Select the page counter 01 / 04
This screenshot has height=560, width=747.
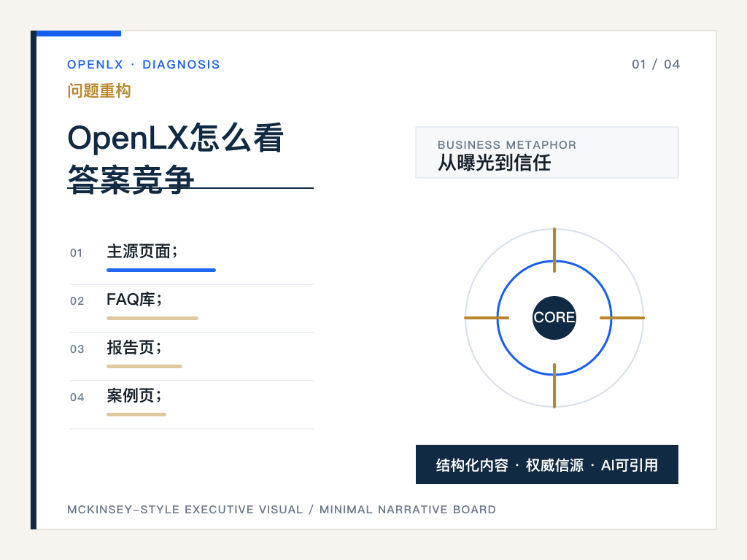(656, 64)
